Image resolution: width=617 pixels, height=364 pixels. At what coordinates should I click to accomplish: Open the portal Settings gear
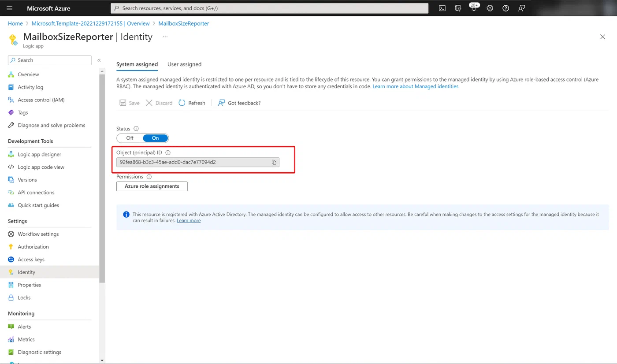(x=490, y=8)
